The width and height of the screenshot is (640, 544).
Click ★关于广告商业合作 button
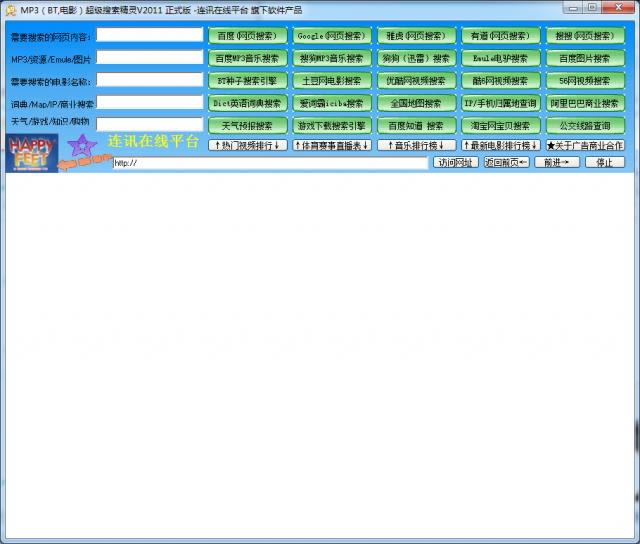[x=585, y=145]
